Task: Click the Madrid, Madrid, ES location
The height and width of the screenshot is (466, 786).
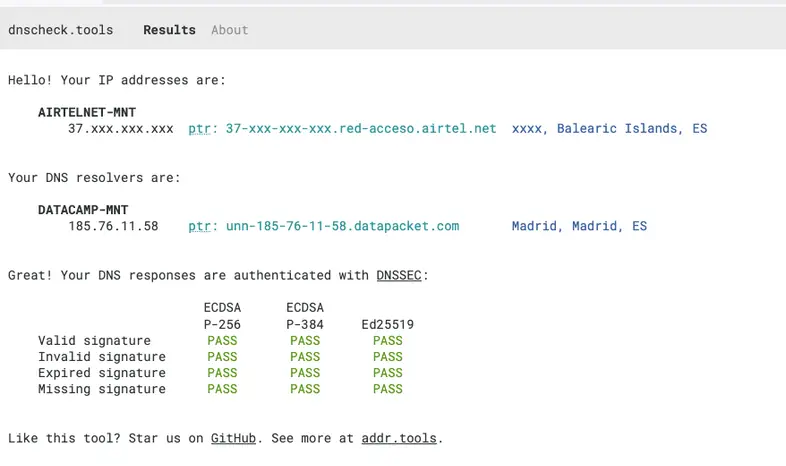Action: tap(579, 226)
